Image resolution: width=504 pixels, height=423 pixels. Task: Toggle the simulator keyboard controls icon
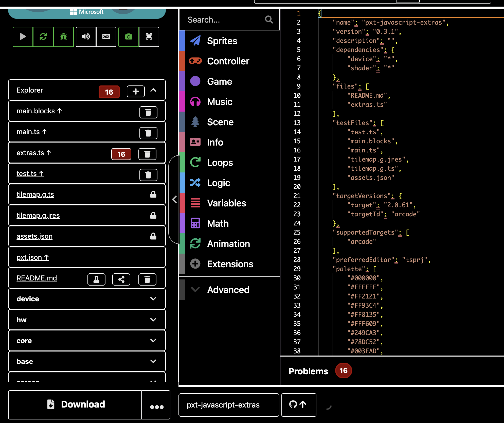click(106, 37)
